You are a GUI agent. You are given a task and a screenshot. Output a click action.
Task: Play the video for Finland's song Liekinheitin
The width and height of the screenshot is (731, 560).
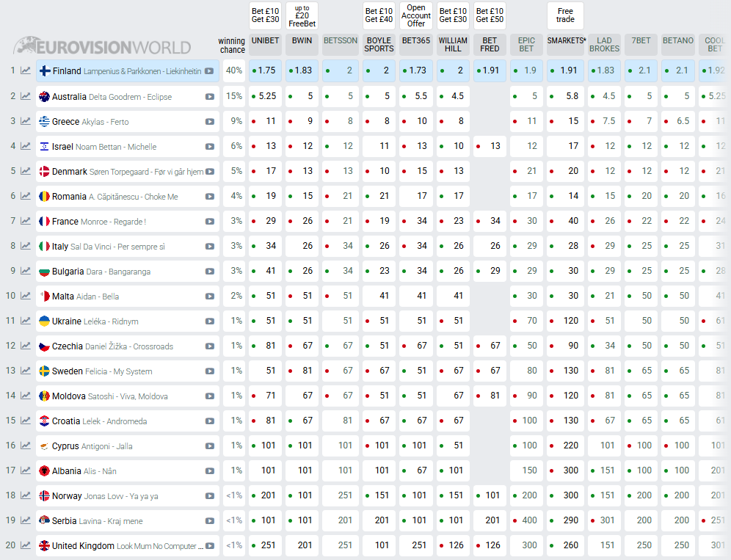pos(209,71)
